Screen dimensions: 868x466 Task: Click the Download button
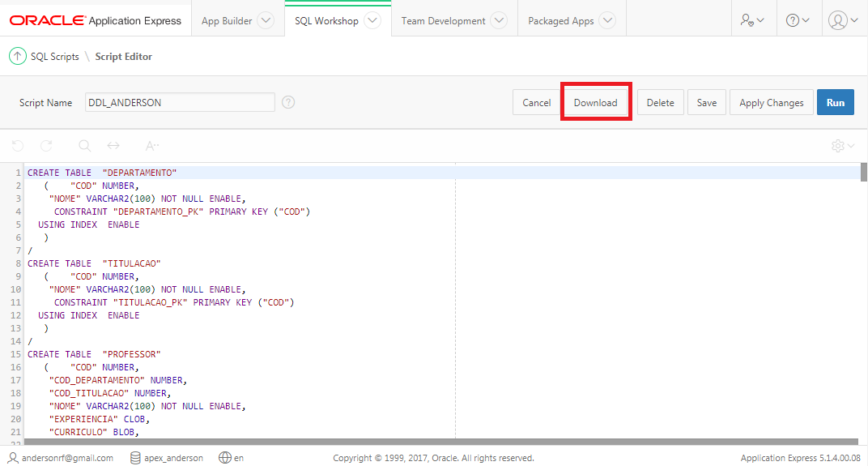tap(596, 102)
